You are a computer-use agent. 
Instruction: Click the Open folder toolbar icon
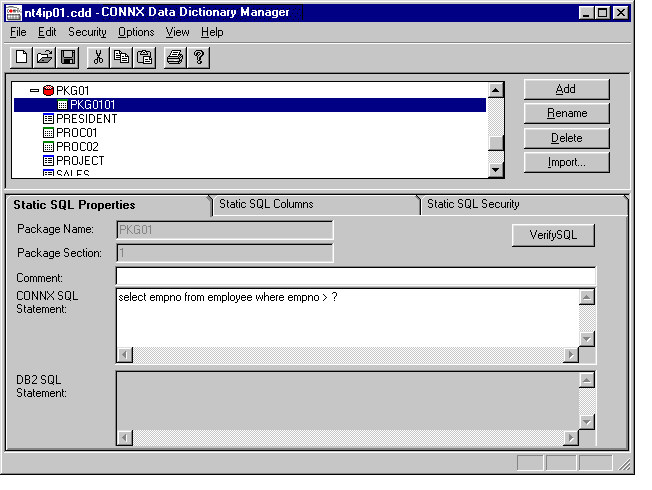[44, 57]
